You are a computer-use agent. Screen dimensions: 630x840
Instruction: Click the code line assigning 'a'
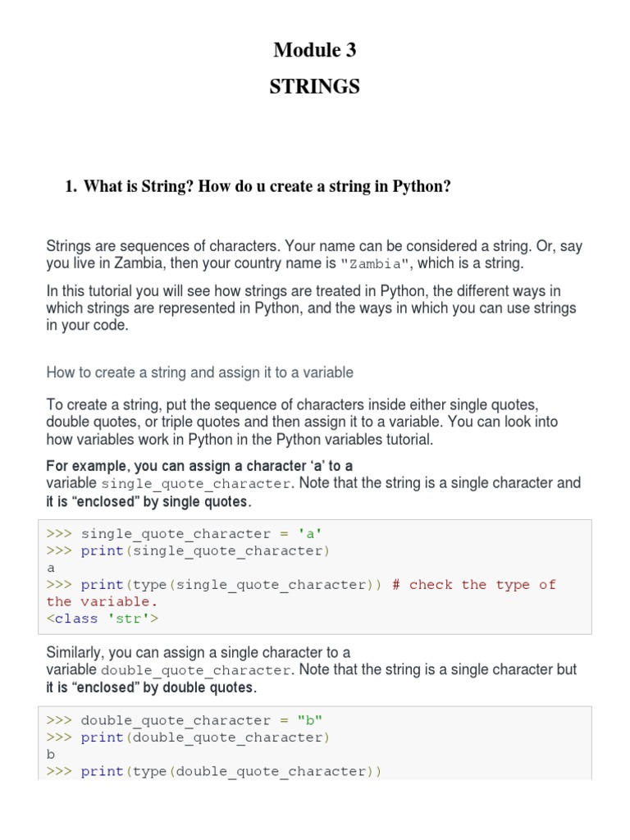coord(185,534)
